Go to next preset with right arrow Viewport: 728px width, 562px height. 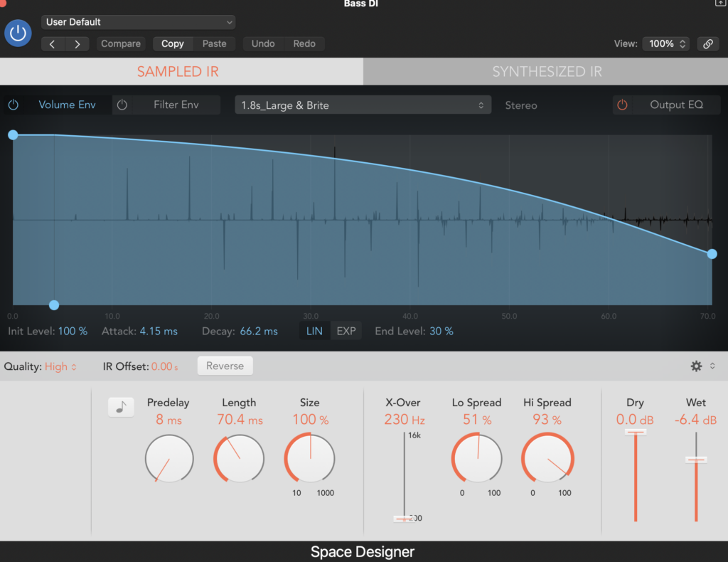click(x=77, y=44)
